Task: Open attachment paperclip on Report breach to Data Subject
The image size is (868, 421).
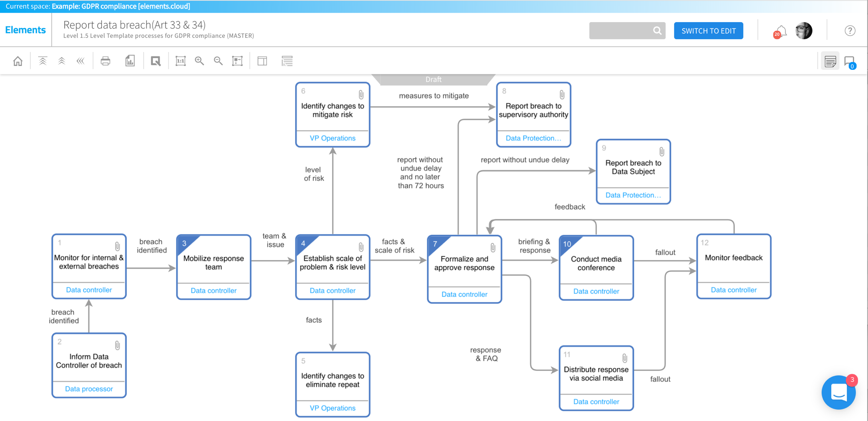Action: click(661, 151)
